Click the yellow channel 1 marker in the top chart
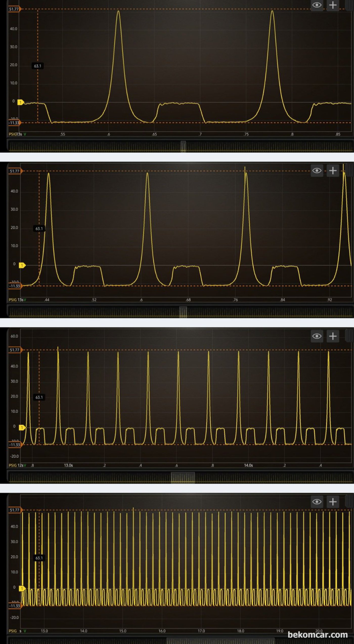354x644 pixels. coord(20,102)
